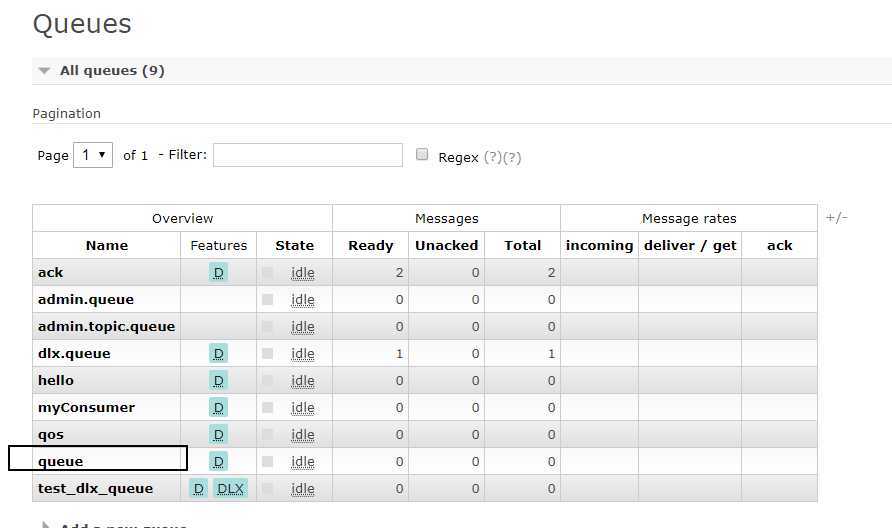Click the D badge for qos queue

[x=218, y=434]
